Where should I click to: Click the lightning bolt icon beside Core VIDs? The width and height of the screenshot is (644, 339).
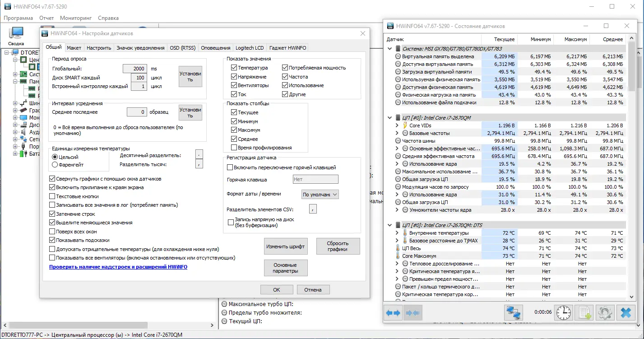(405, 125)
